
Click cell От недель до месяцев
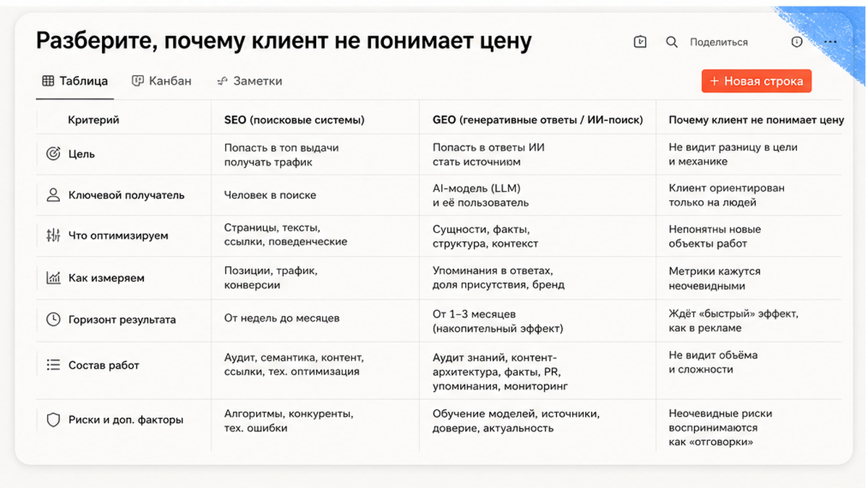pyautogui.click(x=281, y=318)
